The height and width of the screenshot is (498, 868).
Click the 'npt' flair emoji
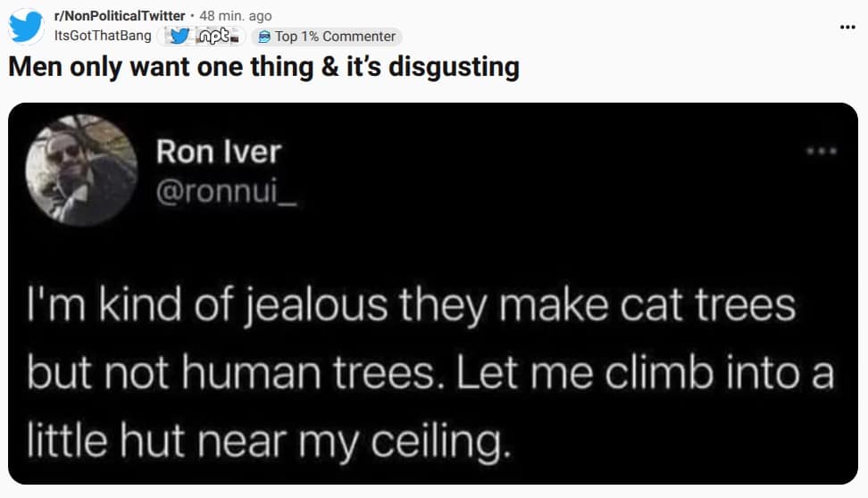click(x=214, y=37)
